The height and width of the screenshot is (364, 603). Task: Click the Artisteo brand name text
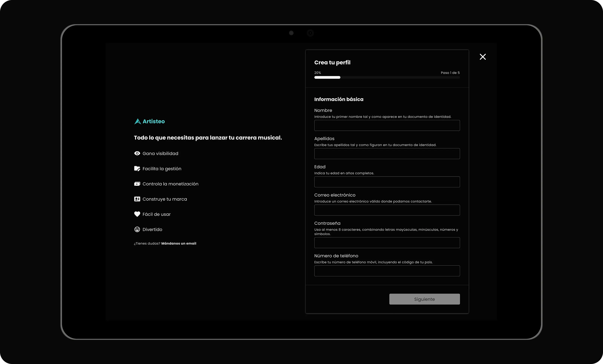coord(154,122)
